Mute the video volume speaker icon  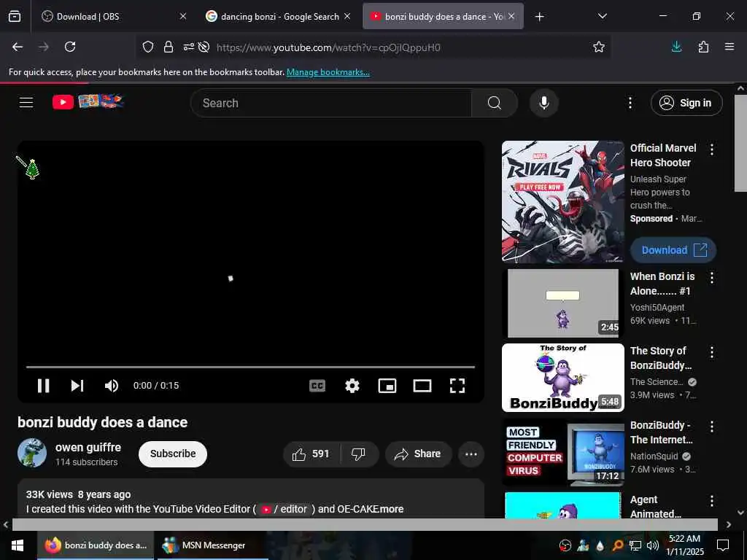point(112,385)
